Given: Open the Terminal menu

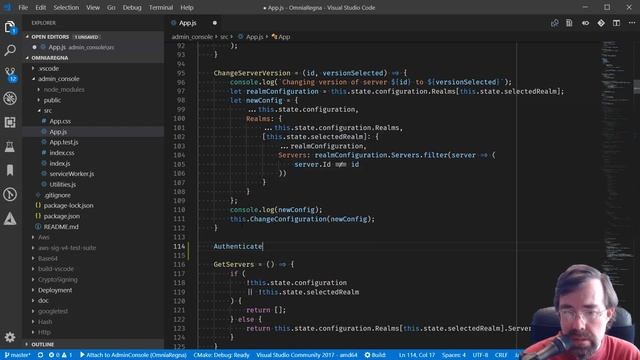Looking at the screenshot, I should [161, 7].
